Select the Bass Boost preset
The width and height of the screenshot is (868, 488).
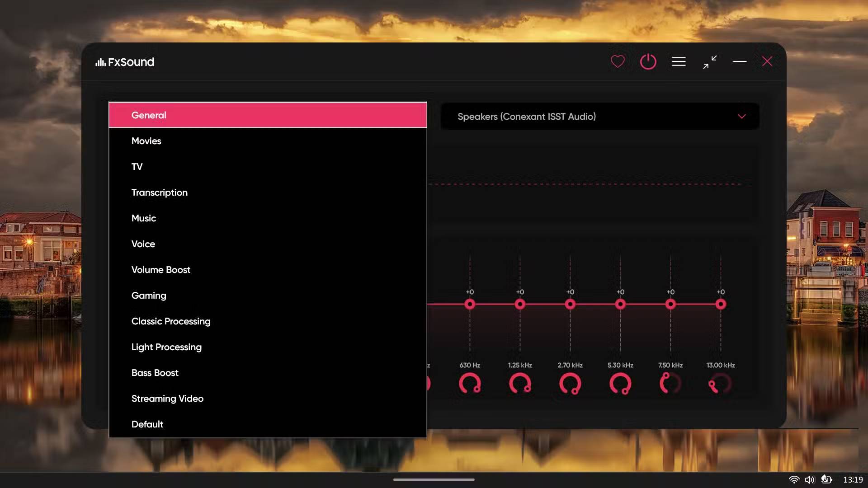point(155,373)
